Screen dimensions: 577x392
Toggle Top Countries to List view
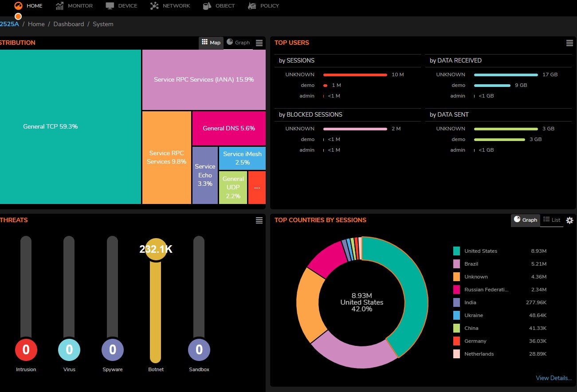pos(552,220)
